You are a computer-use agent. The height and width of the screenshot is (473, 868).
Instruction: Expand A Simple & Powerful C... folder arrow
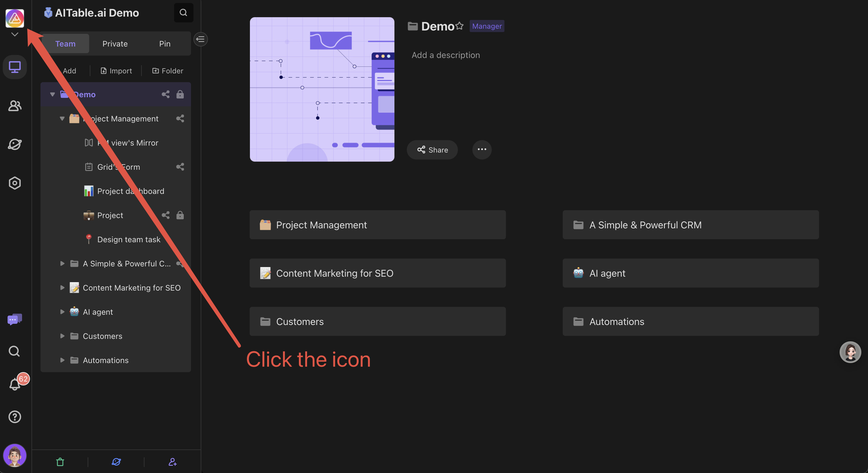62,264
